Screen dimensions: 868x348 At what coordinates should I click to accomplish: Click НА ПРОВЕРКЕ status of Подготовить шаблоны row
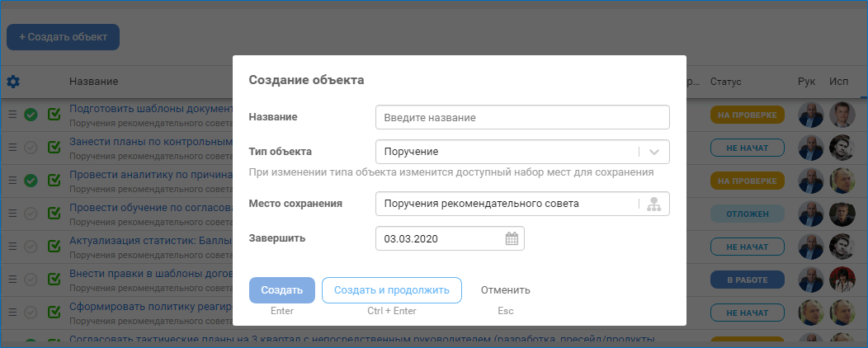click(x=748, y=115)
